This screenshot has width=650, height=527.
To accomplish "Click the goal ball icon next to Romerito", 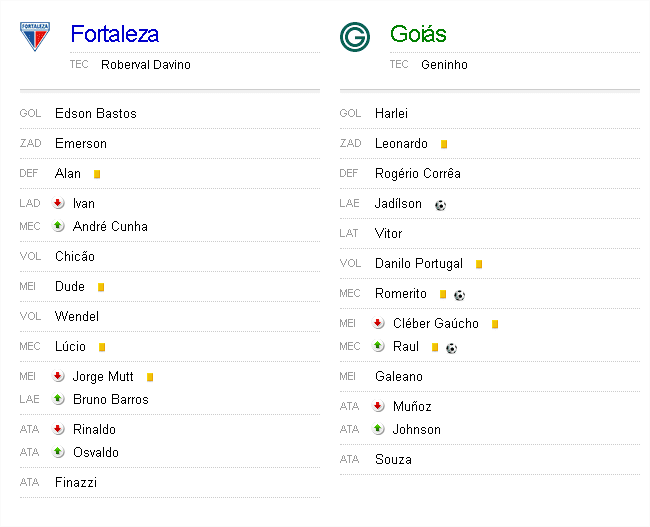I will (x=459, y=295).
